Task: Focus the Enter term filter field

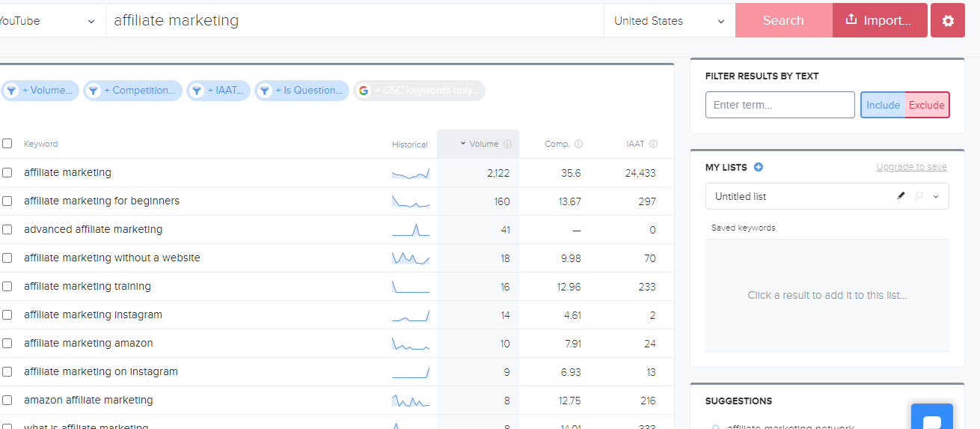Action: 780,105
